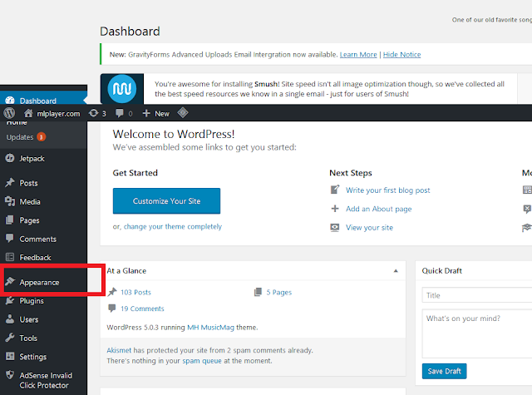Image resolution: width=532 pixels, height=395 pixels.
Task: Click the Save Draft button
Action: click(444, 371)
